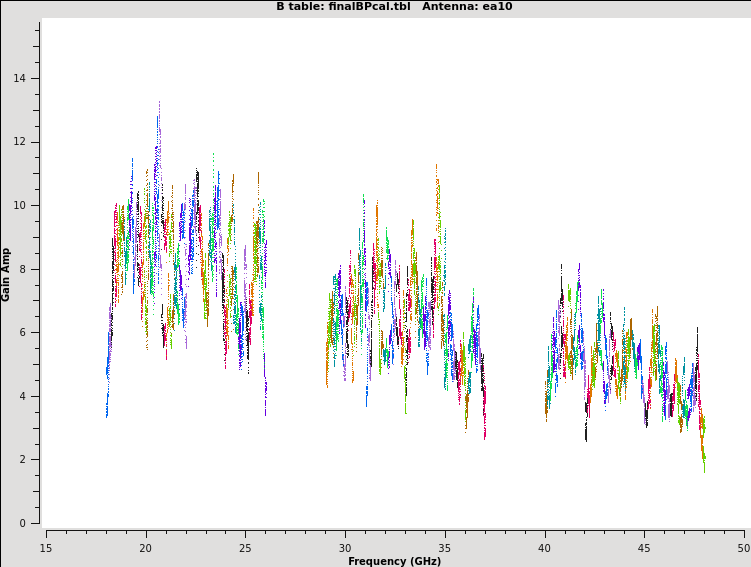Click the x-axis tick label 30
Screen dimensions: 751x567
[x=345, y=548]
